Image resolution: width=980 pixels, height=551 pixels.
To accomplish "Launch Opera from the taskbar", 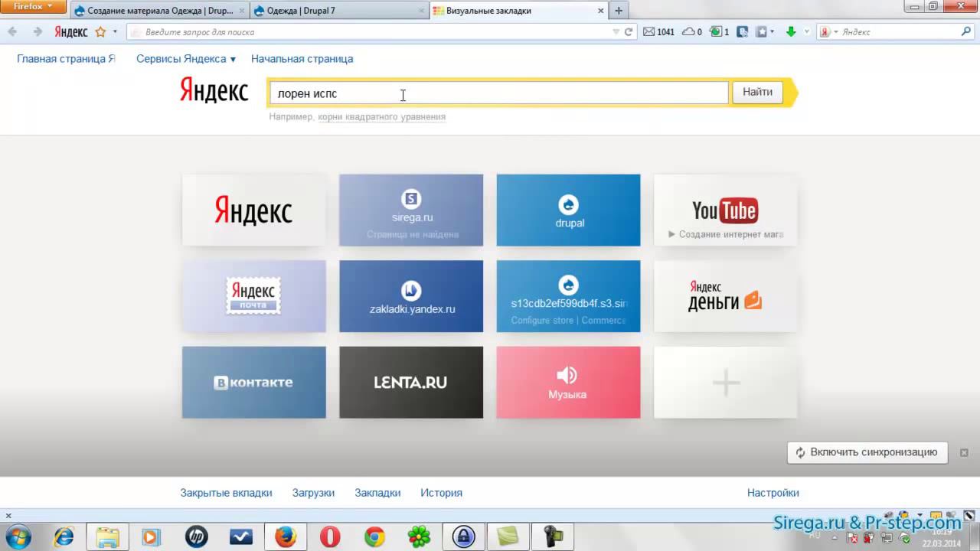I will click(x=330, y=536).
